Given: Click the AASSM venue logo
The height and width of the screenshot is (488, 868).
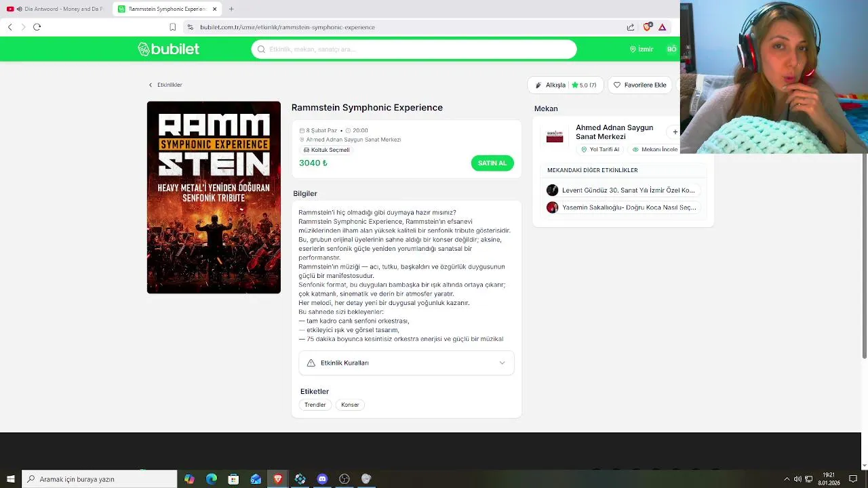Looking at the screenshot, I should (x=555, y=136).
